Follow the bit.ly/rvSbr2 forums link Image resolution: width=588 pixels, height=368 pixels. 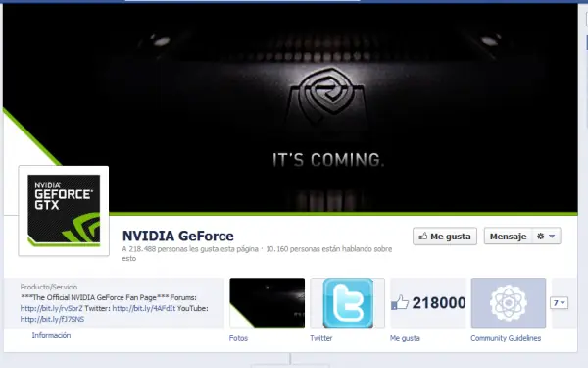click(x=51, y=308)
